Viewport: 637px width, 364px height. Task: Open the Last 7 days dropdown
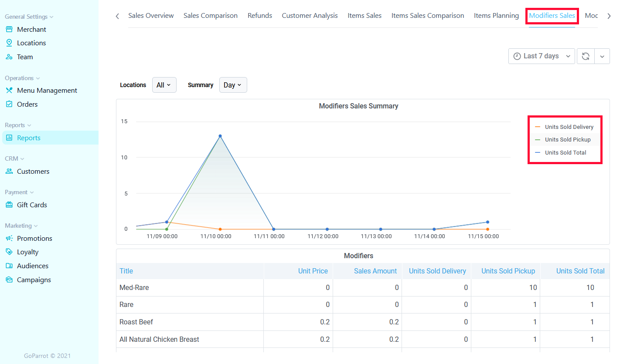tap(542, 56)
